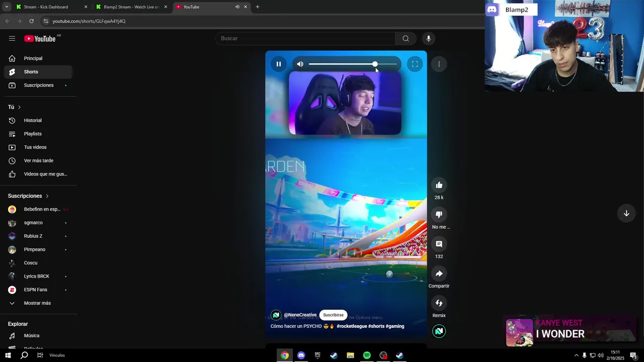View site information icon in address bar
644x362 pixels.
pos(45,21)
